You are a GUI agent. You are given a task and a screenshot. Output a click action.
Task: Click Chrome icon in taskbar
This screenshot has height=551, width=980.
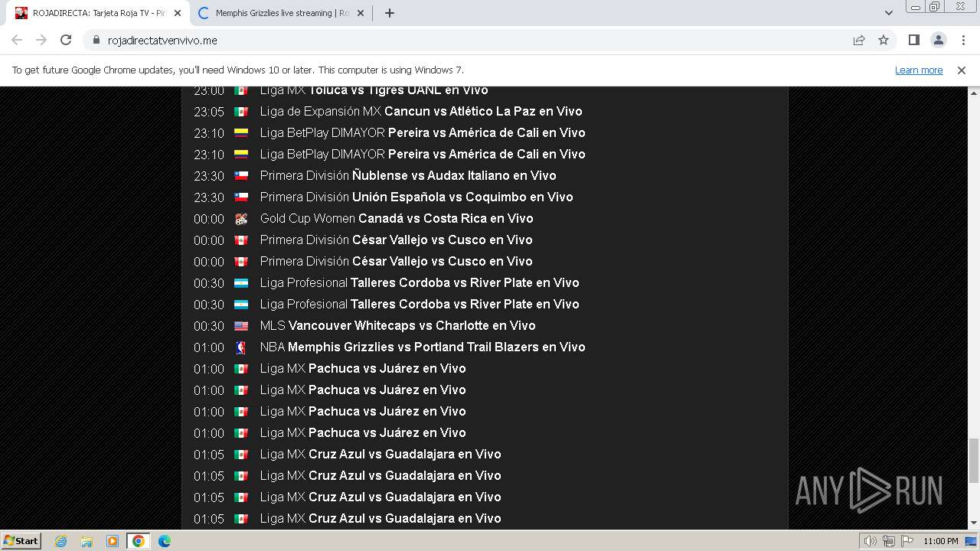pos(139,541)
